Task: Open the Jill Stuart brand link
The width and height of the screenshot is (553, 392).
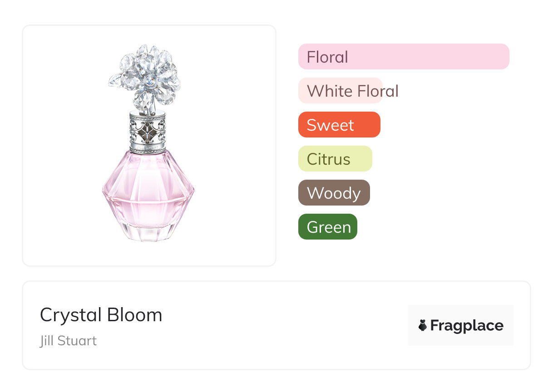Action: tap(68, 341)
